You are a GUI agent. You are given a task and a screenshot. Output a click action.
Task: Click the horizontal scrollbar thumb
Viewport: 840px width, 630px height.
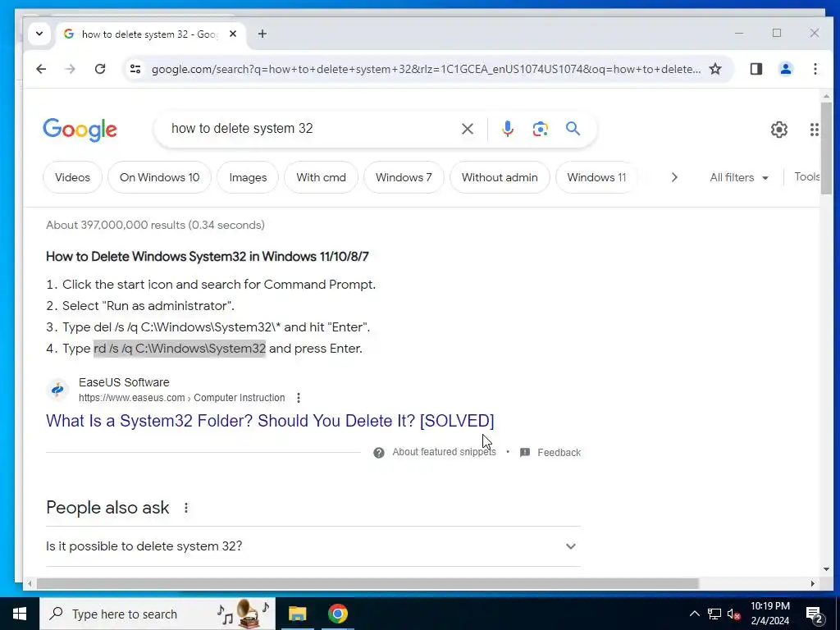[x=367, y=583]
